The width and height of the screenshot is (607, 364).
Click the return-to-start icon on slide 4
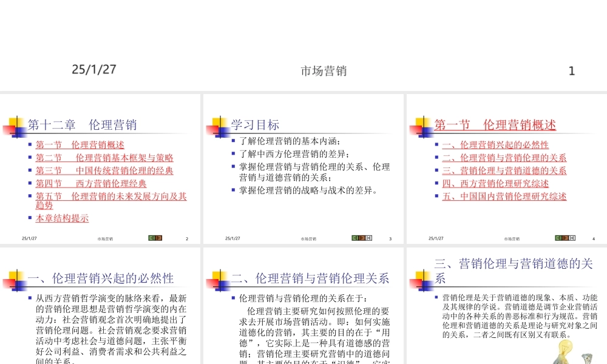[x=572, y=238]
